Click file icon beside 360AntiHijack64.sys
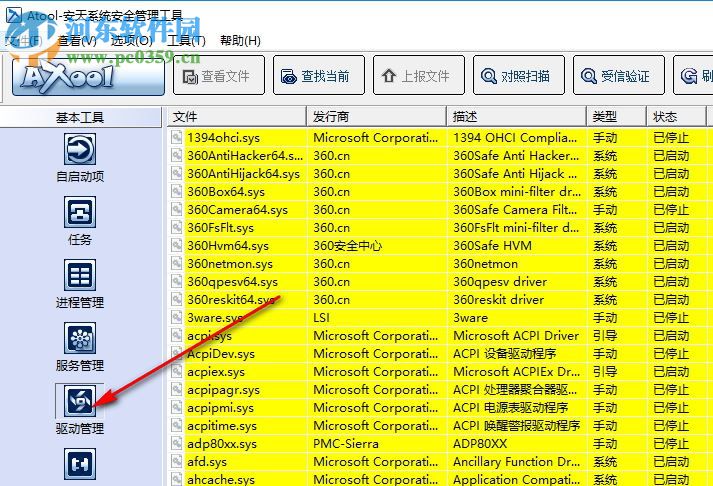 [x=177, y=174]
